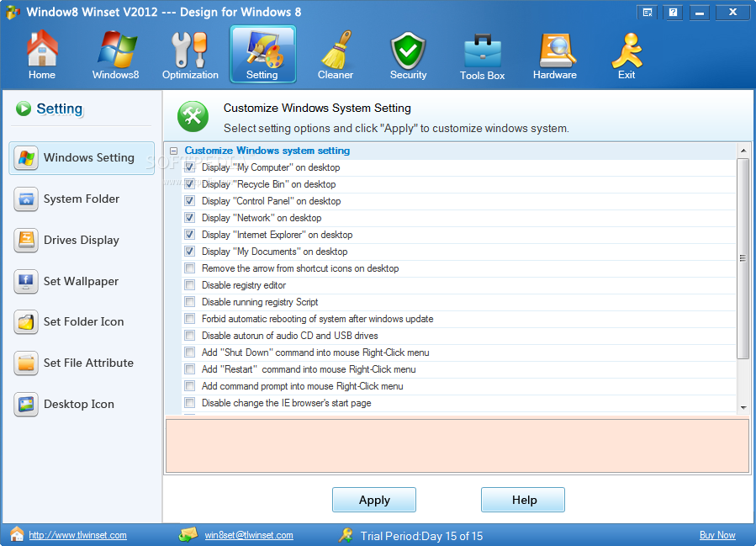This screenshot has width=756, height=546.
Task: Check Add command prompt into Right-Click menu
Action: click(x=190, y=386)
